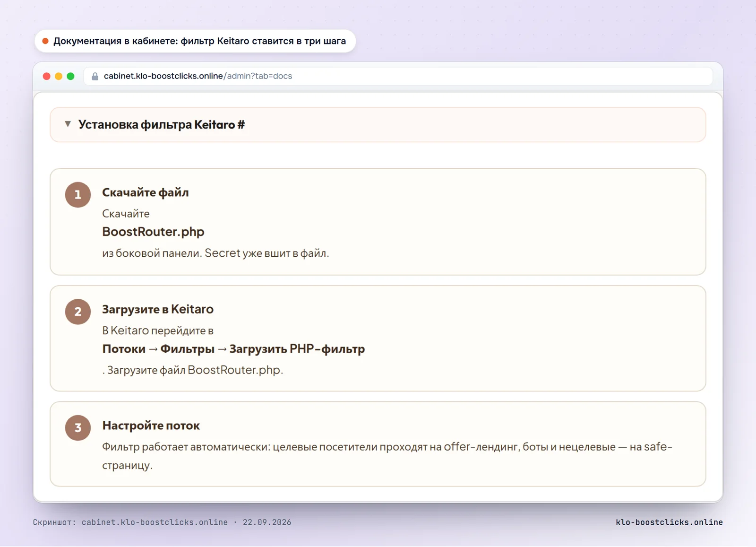Open the # anchor link after Установка фильтра Keitaro
The width and height of the screenshot is (756, 547).
click(241, 125)
